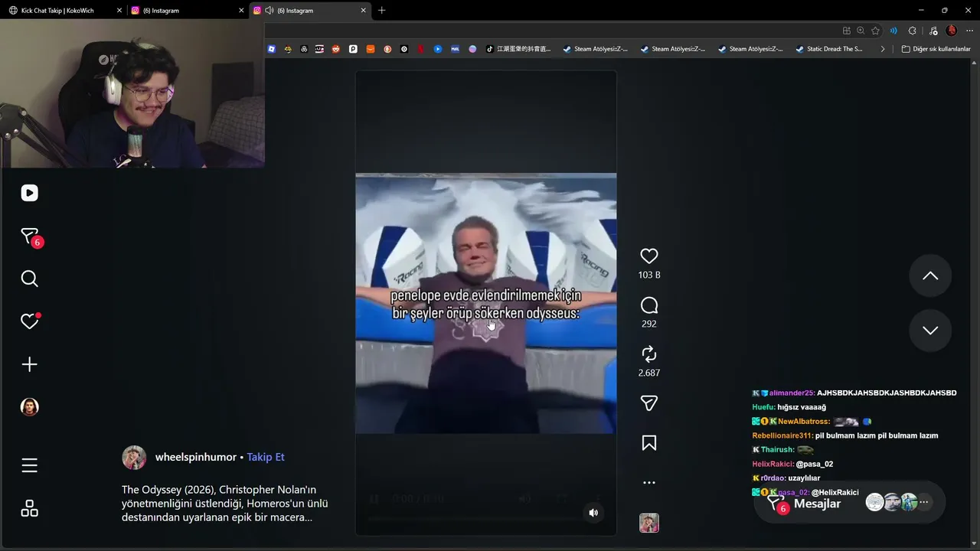Click the Rebellionaire311 chat message
Screen dimensions: 980x551
point(845,435)
